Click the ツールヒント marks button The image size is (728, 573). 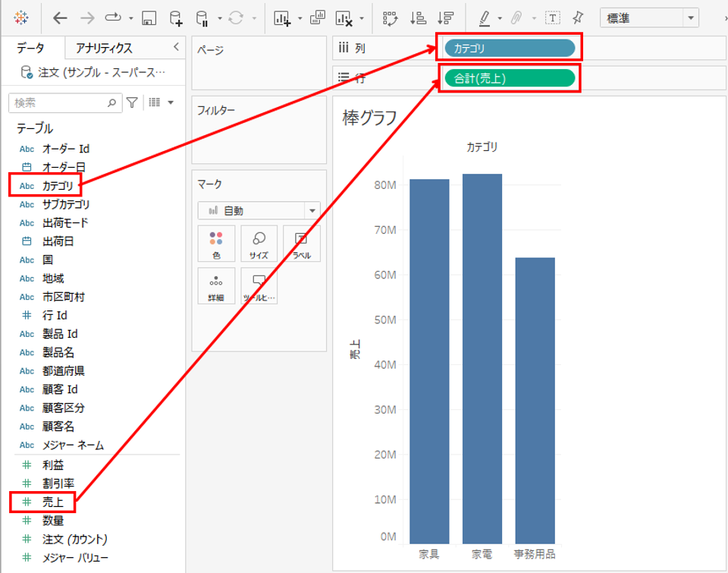[x=259, y=286]
